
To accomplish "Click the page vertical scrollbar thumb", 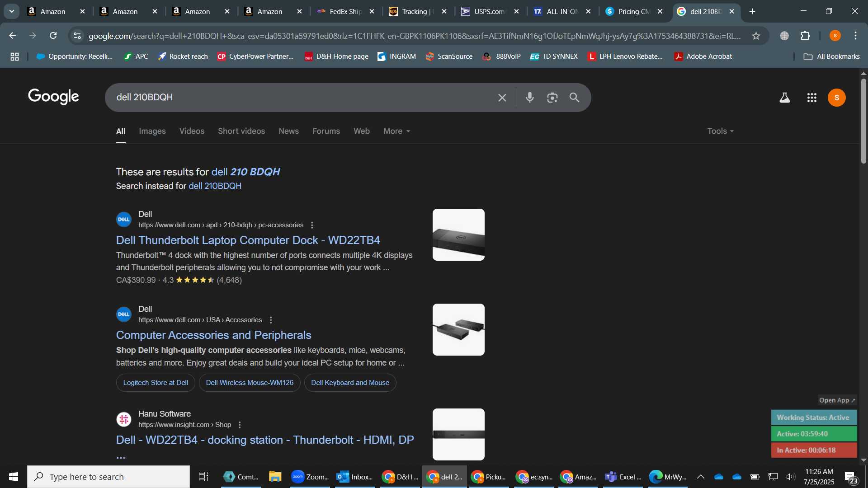I will click(x=863, y=121).
